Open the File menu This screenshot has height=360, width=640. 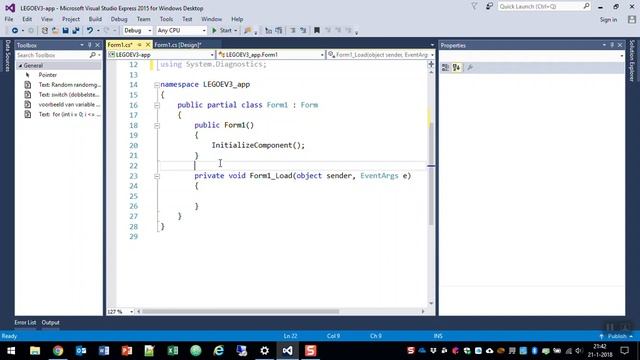coord(9,19)
